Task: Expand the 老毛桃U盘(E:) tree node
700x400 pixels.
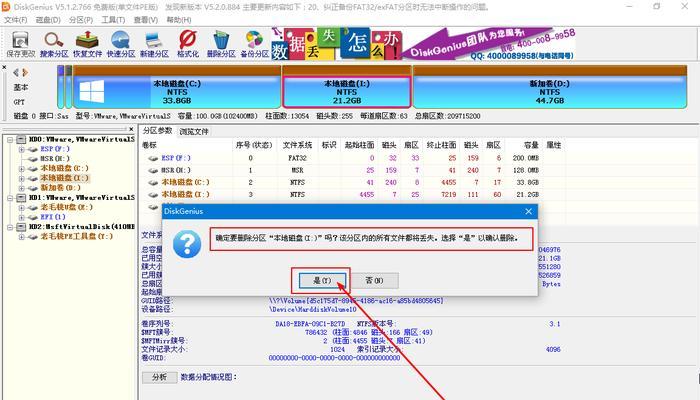Action: [x=21, y=208]
